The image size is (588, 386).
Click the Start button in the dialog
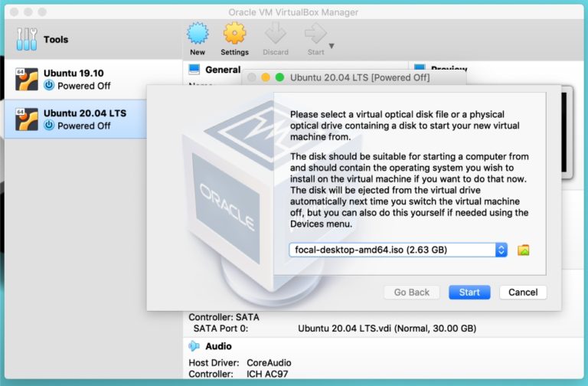point(469,293)
